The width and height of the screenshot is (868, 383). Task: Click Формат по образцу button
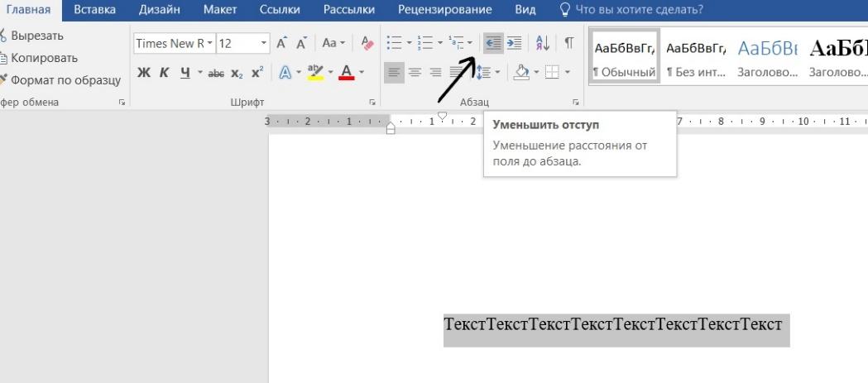65,80
